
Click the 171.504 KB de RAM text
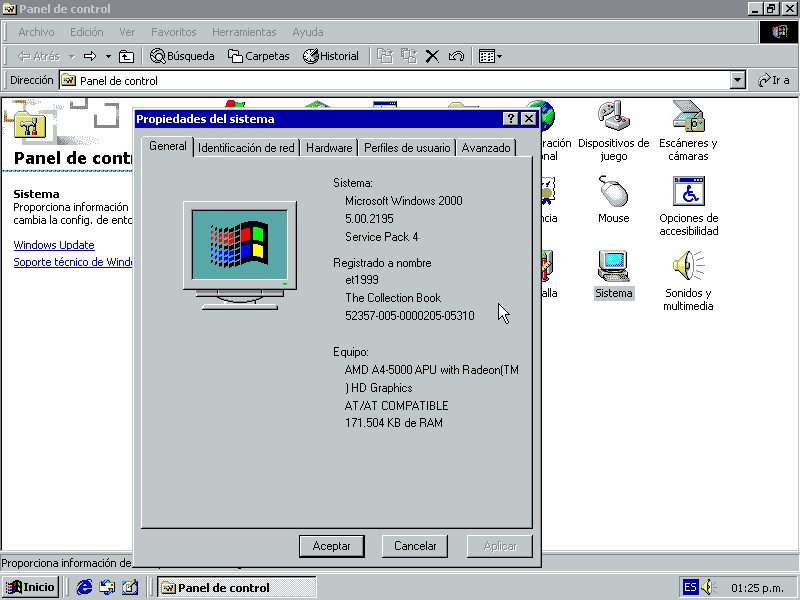pyautogui.click(x=394, y=423)
